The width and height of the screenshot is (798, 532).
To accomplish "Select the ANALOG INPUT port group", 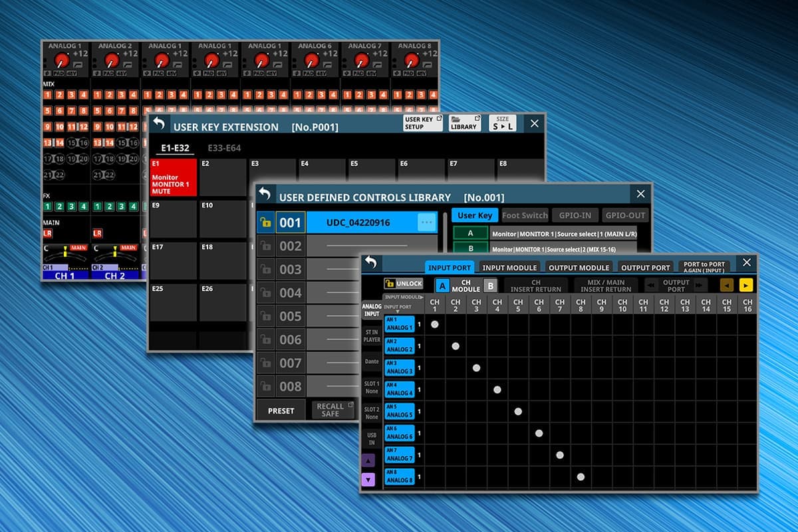I will [x=372, y=310].
